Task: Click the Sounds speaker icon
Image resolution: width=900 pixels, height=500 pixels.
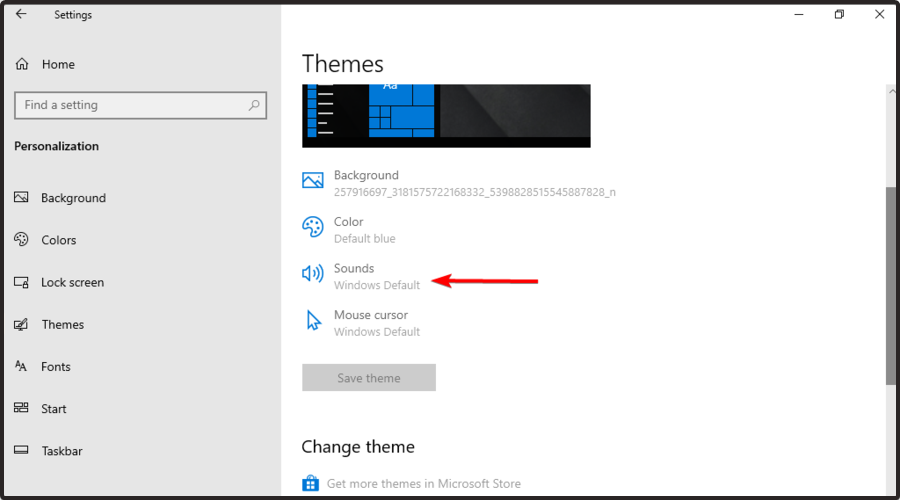Action: (313, 273)
